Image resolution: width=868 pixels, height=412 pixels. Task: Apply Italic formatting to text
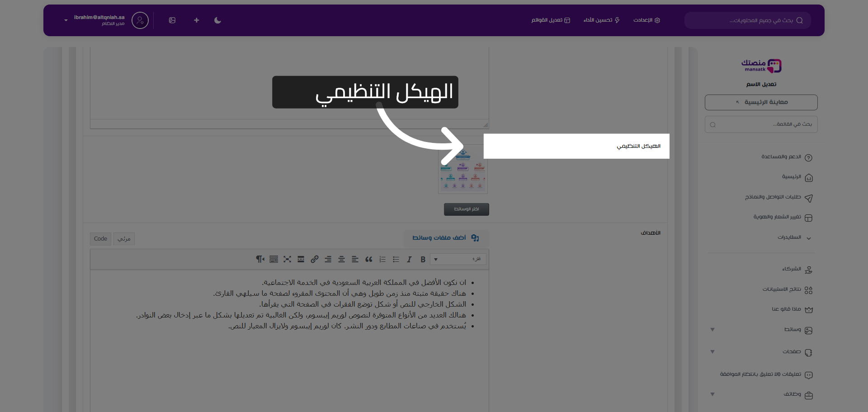pyautogui.click(x=409, y=259)
